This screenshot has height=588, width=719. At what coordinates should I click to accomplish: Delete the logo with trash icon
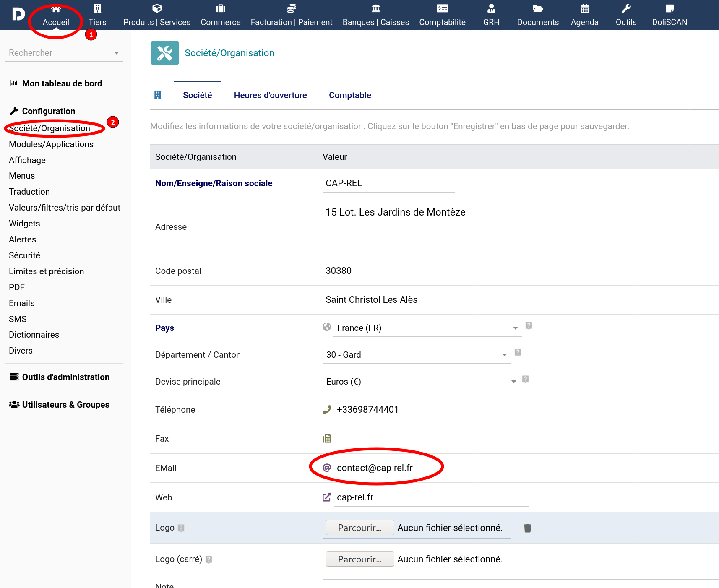528,528
